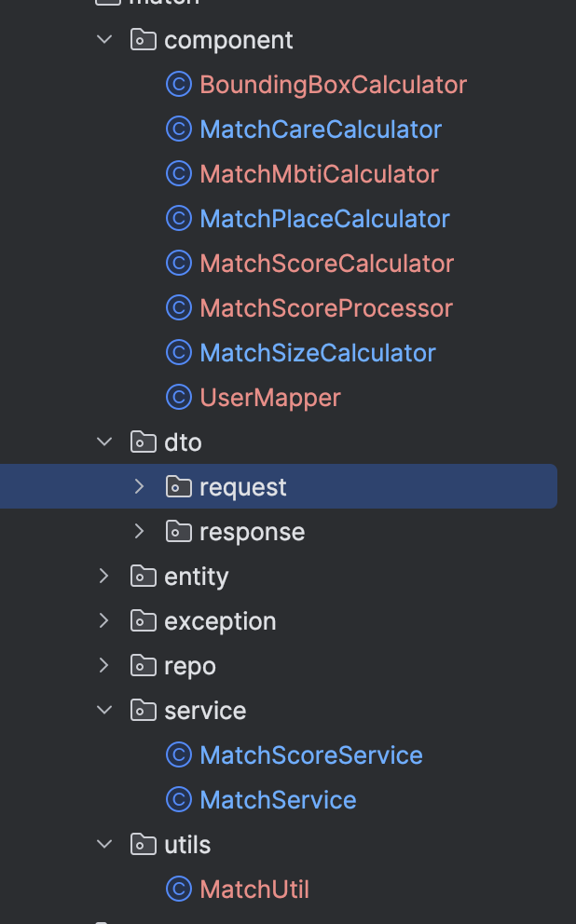Click the class icon beside MatchScoreProcessor
The image size is (576, 924).
pos(178,308)
